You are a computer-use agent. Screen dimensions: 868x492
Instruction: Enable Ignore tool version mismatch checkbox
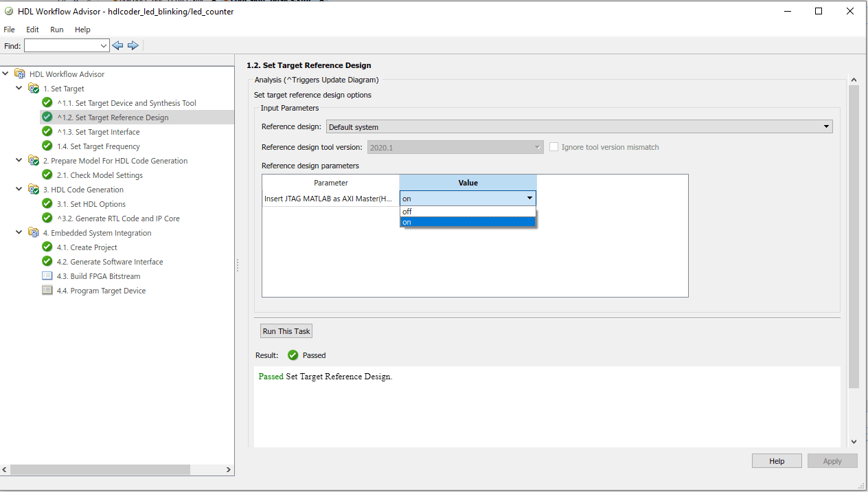click(554, 147)
